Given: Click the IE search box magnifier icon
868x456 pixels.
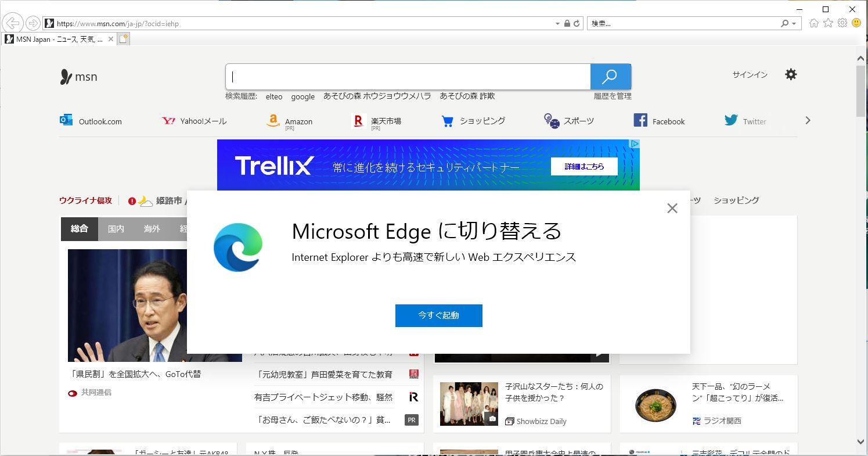Looking at the screenshot, I should pyautogui.click(x=785, y=23).
